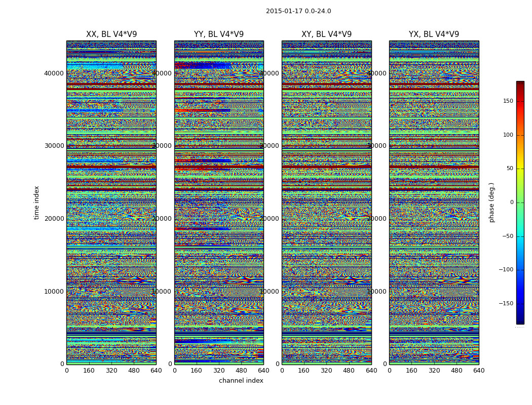The image size is (532, 405).
Task: Click the YX panel x-tick label '640'
Action: point(479,371)
